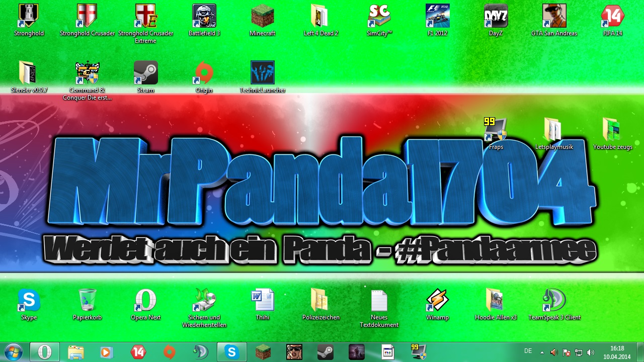Open the DE language selector in the tray
644x362 pixels.
(x=528, y=351)
